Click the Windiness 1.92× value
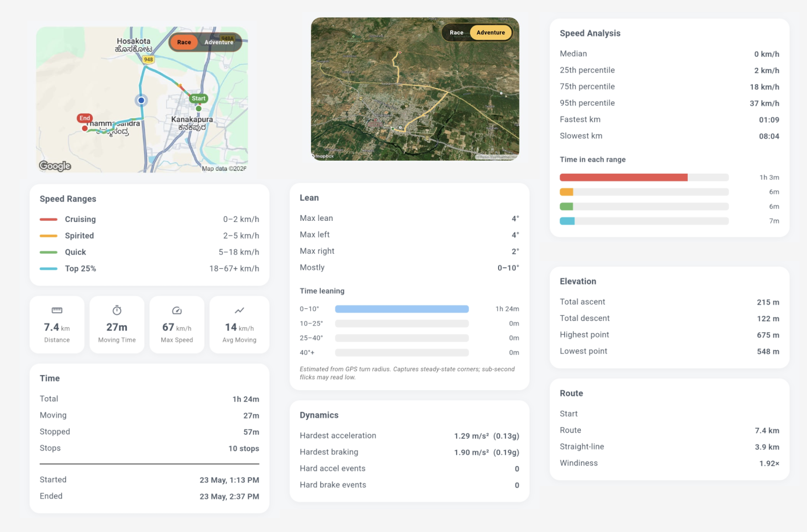The height and width of the screenshot is (532, 807). click(769, 463)
